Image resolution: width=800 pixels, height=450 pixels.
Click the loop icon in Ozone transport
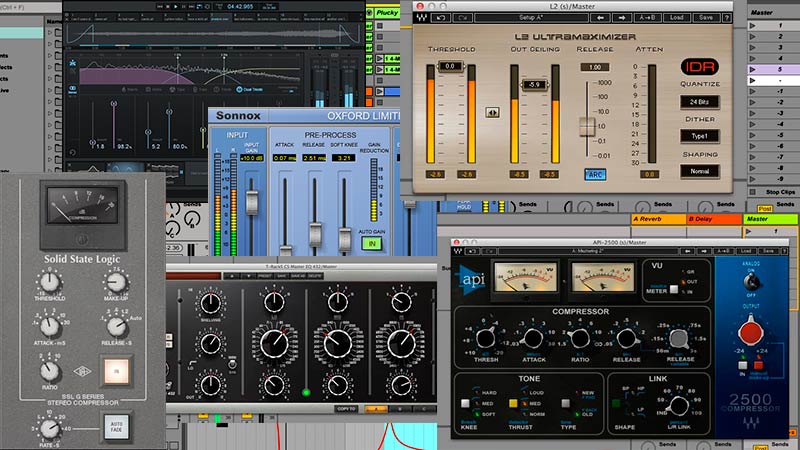pos(200,7)
